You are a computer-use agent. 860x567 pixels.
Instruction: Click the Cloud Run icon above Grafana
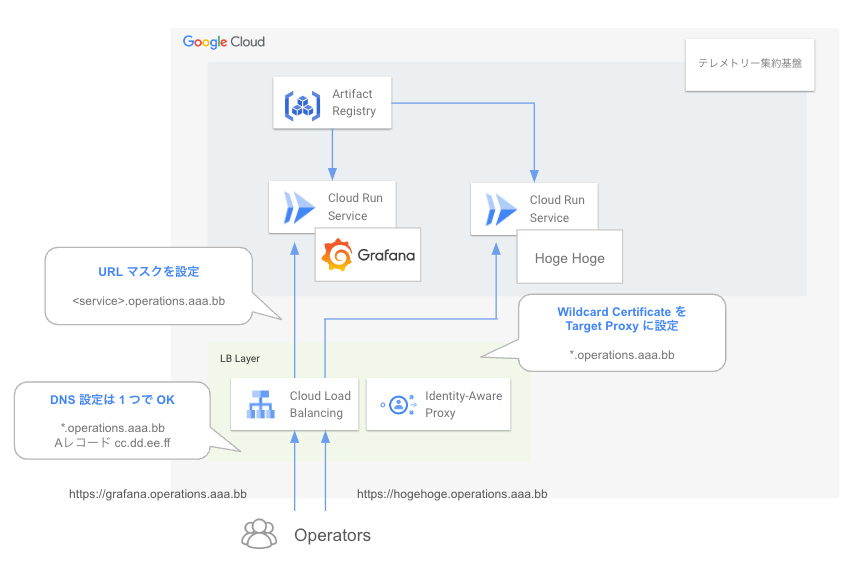[x=299, y=207]
